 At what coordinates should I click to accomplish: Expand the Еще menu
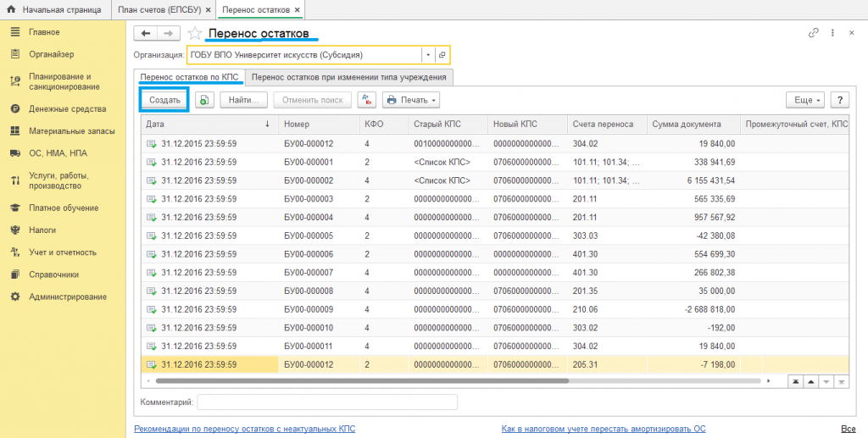[804, 100]
